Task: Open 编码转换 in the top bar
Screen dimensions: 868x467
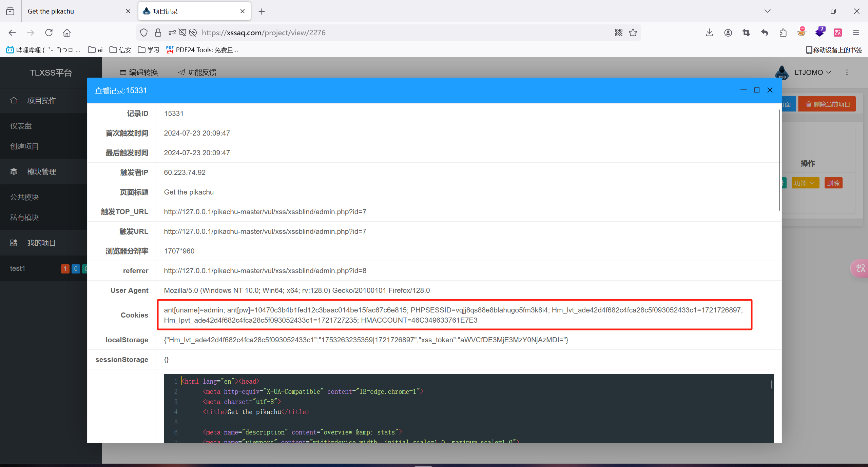Action: tap(139, 72)
